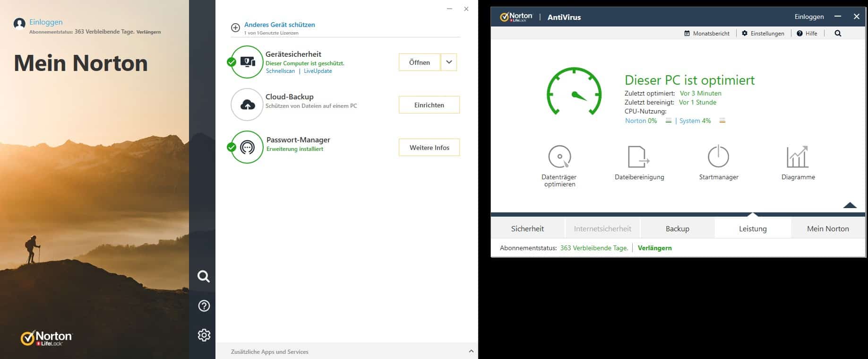
Task: Click Anderes Gerät schützen link
Action: click(279, 25)
